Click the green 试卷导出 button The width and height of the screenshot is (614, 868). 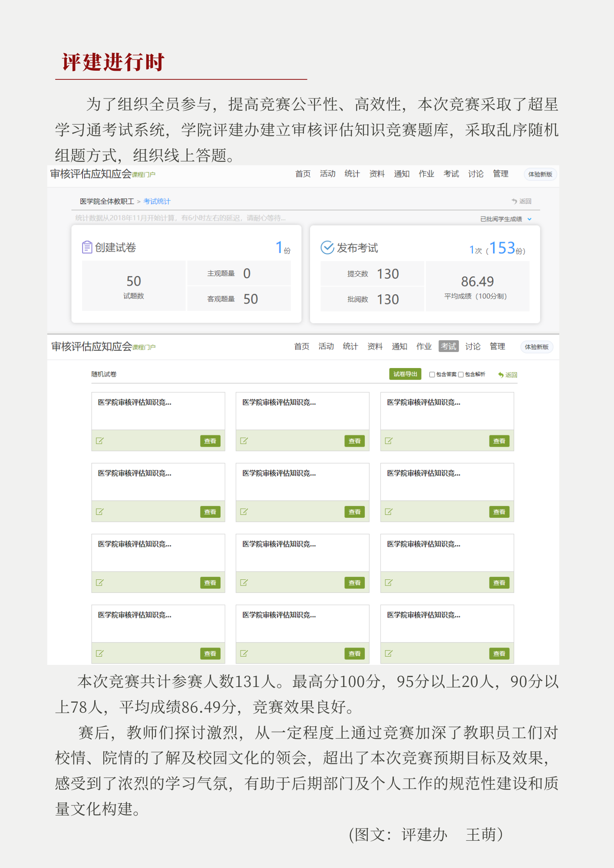coord(405,374)
